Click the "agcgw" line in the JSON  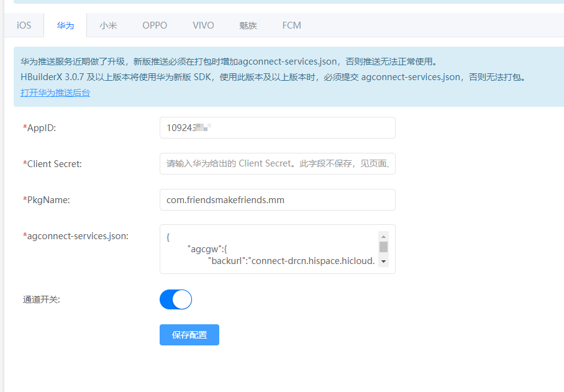pos(207,249)
